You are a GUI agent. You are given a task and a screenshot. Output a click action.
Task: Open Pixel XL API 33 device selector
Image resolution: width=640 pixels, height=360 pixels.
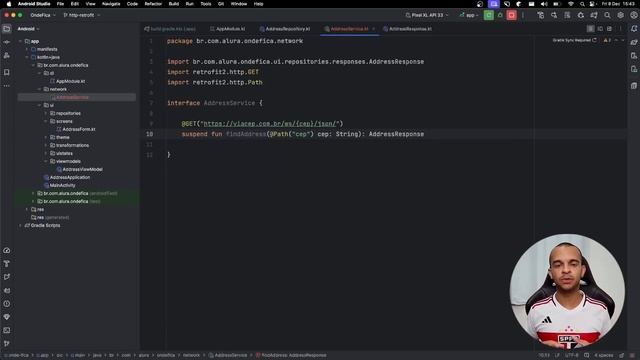[427, 15]
